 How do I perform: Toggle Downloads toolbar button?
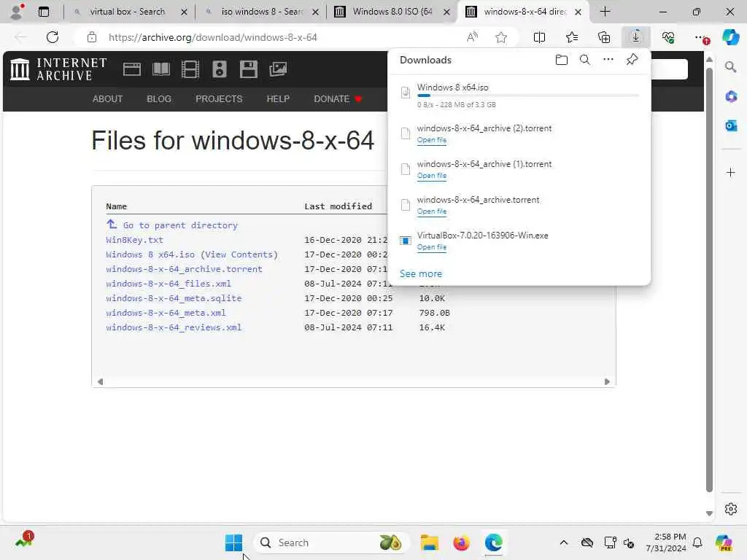pyautogui.click(x=635, y=37)
